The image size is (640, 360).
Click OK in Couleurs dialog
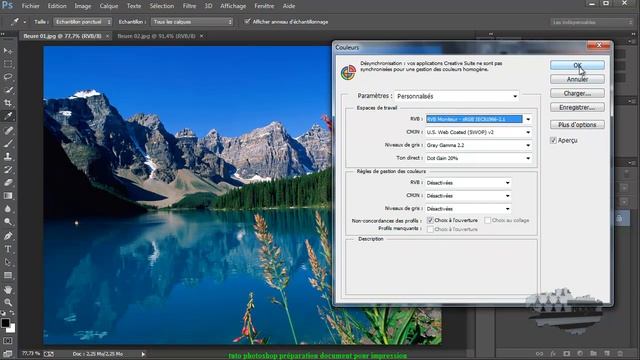[x=577, y=65]
